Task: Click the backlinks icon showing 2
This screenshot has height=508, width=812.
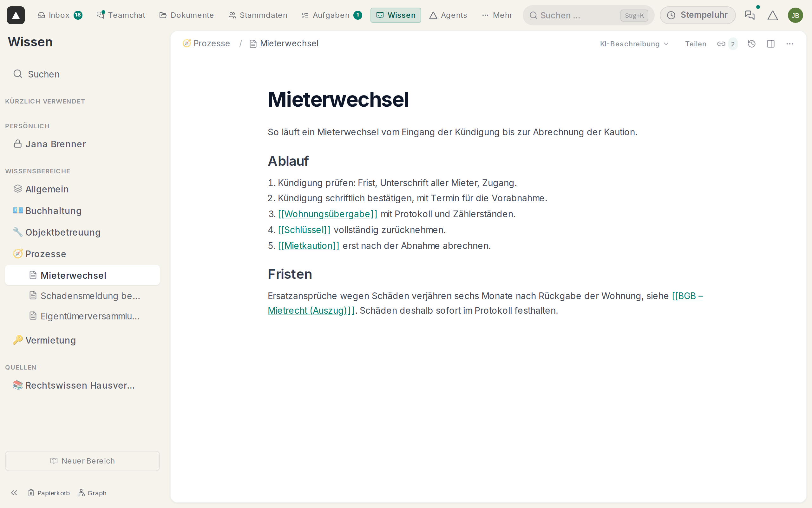Action: (x=727, y=44)
